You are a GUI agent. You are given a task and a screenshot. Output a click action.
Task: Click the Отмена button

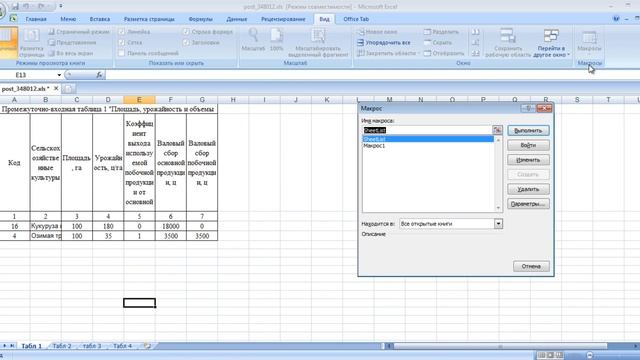click(x=531, y=267)
